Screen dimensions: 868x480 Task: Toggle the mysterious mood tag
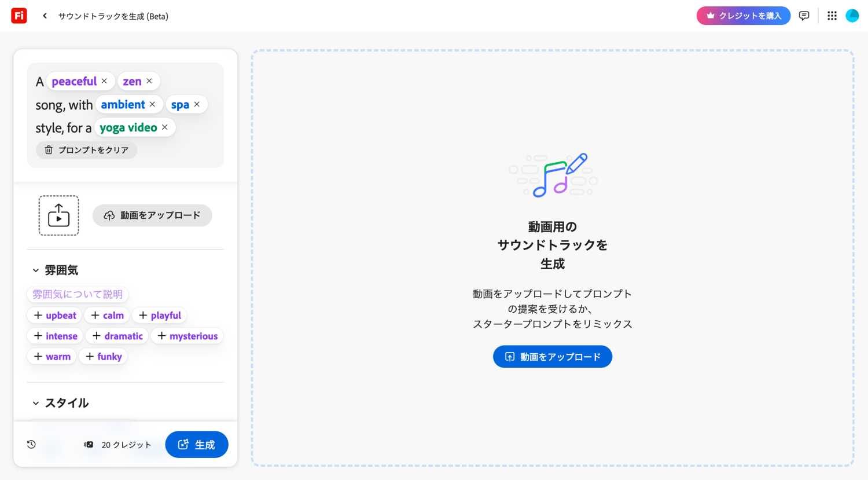[x=187, y=336]
